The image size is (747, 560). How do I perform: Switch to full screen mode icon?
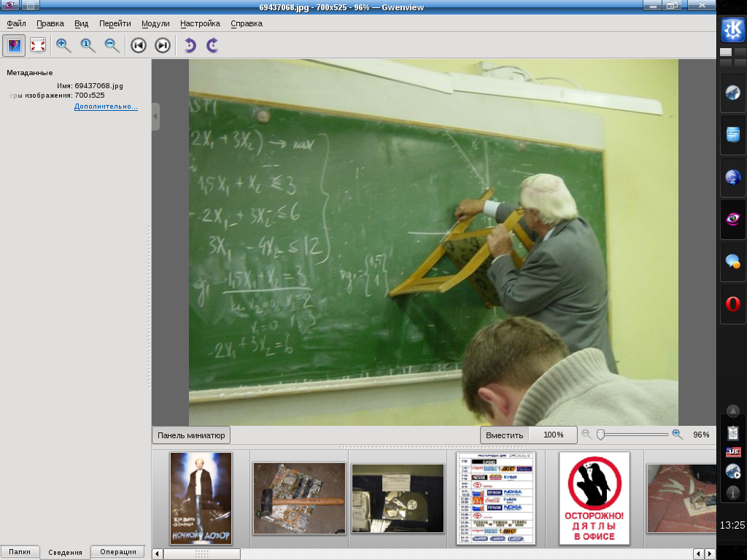tap(38, 45)
